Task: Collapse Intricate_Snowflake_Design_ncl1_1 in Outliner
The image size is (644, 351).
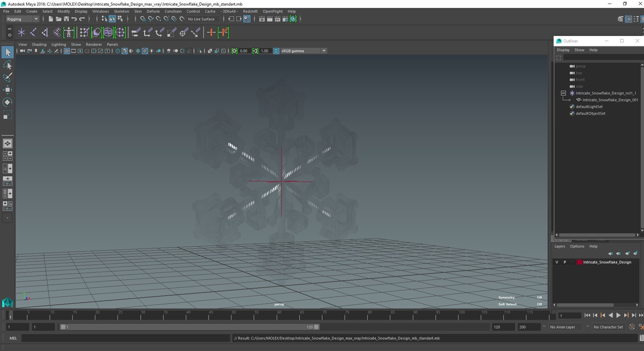Action: click(x=563, y=93)
